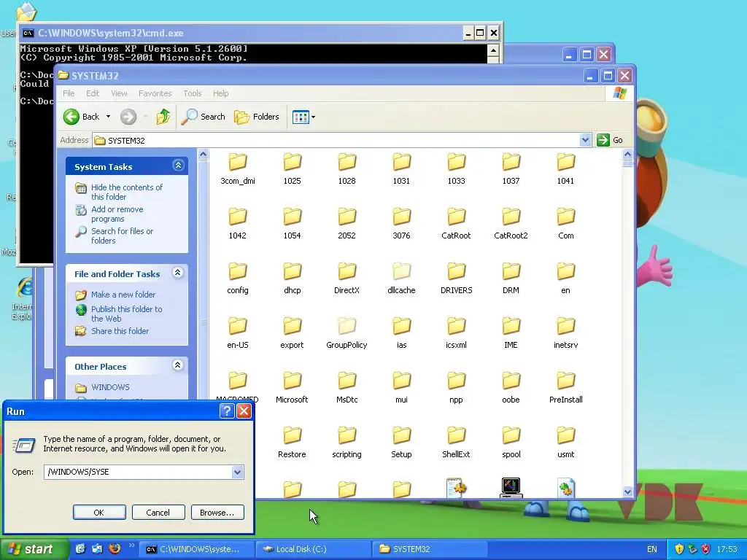Switch to Local Disk (C:) taskbar button
Viewport: 747px width, 560px height.
(x=314, y=549)
